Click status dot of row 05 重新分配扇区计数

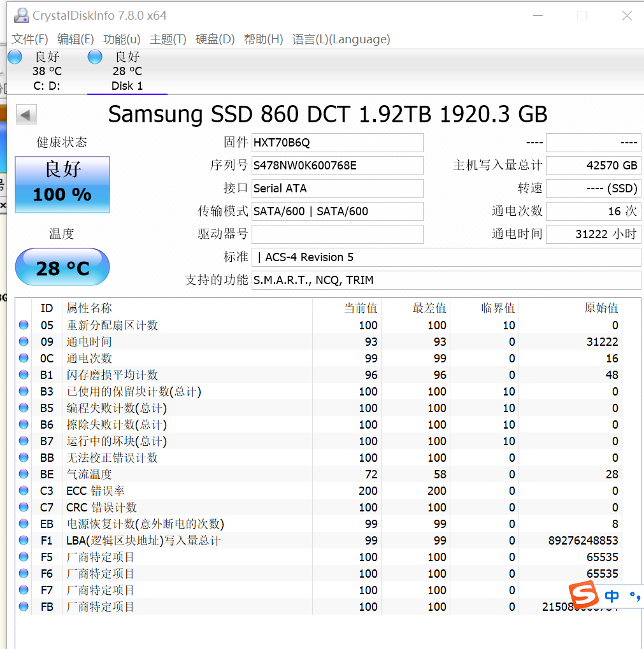(x=24, y=325)
